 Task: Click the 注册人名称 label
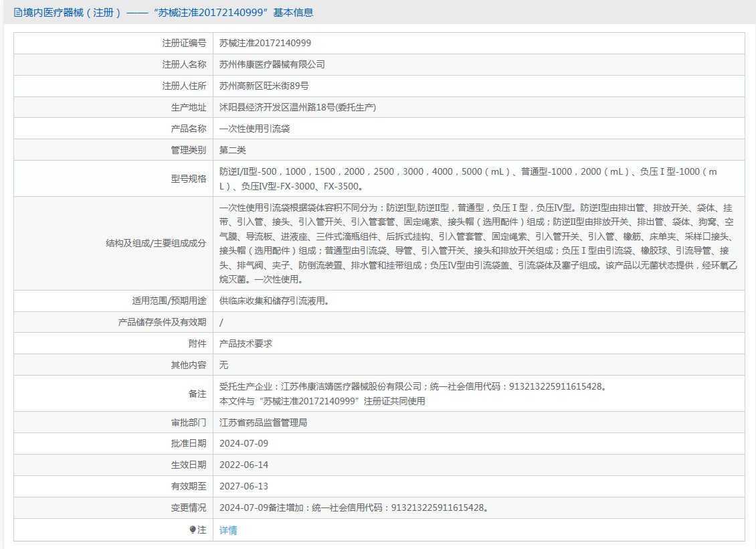184,64
